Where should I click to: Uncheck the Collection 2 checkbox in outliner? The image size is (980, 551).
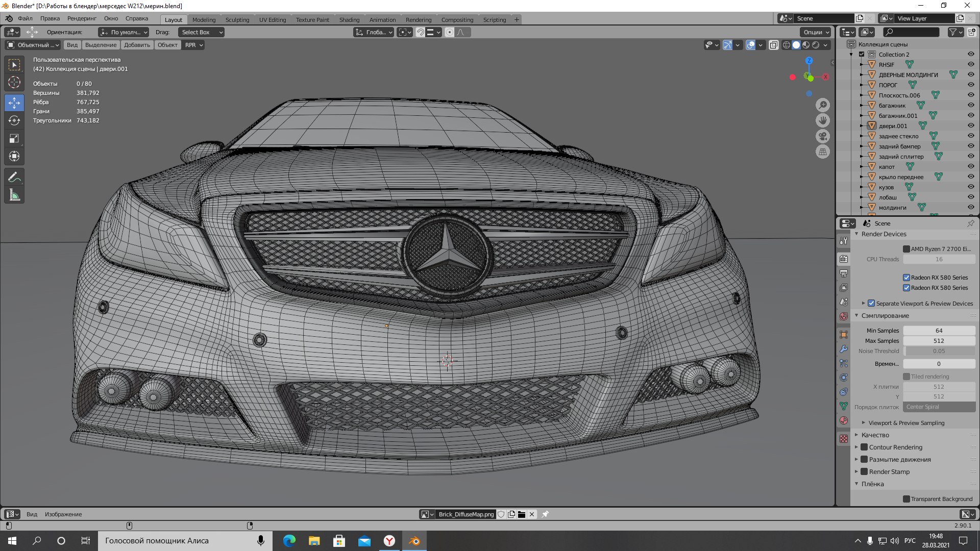coord(862,54)
